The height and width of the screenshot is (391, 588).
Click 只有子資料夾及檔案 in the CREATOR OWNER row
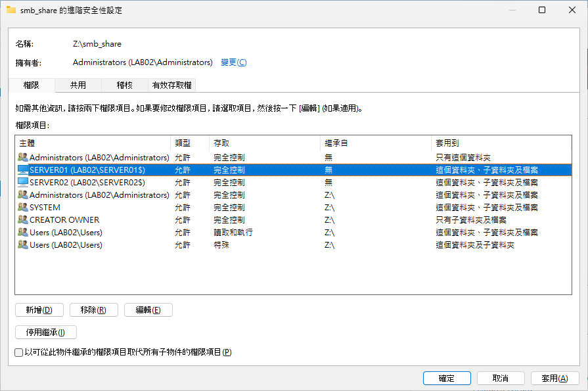[x=471, y=220]
